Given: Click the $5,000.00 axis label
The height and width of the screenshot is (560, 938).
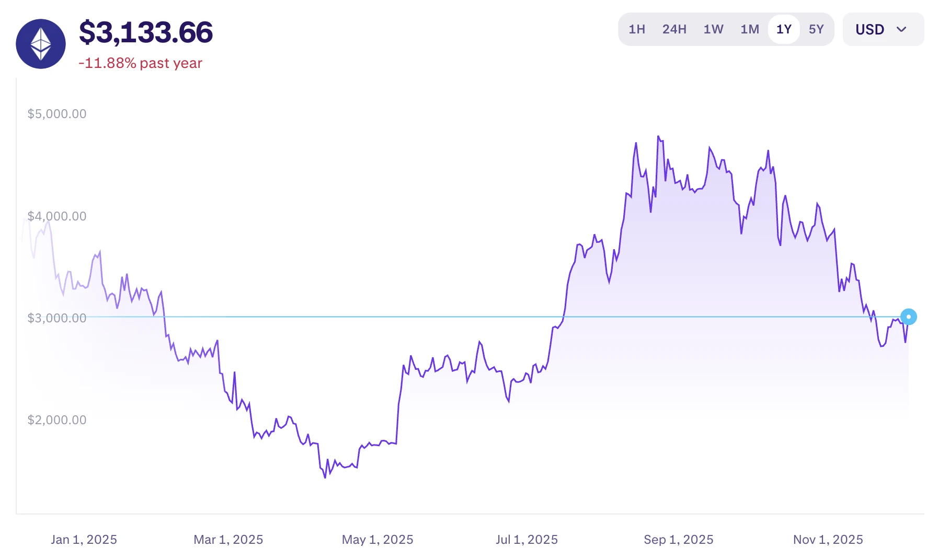Looking at the screenshot, I should [57, 113].
